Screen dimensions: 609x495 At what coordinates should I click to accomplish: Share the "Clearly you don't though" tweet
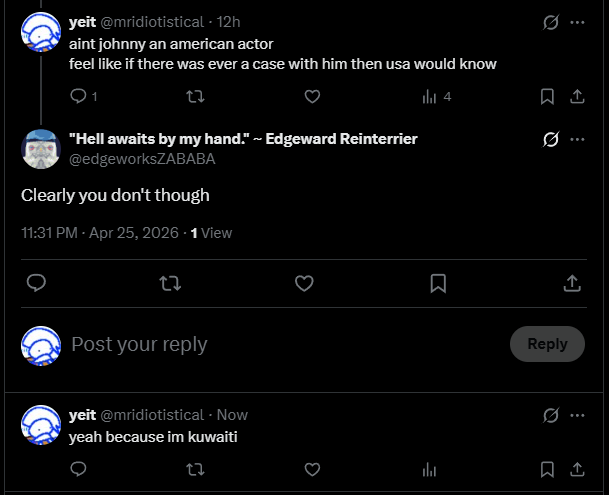pos(572,284)
